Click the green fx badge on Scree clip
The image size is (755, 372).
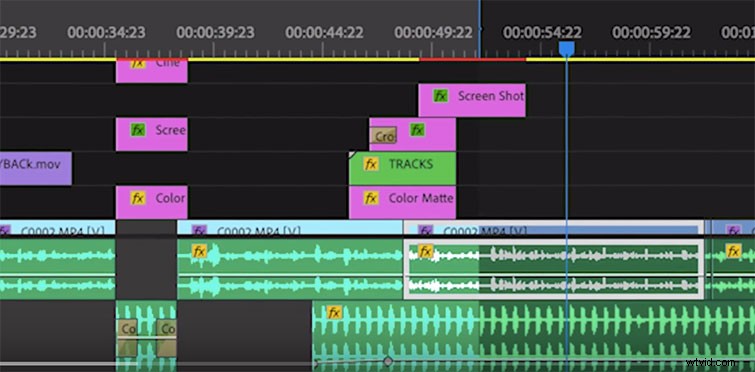point(138,129)
